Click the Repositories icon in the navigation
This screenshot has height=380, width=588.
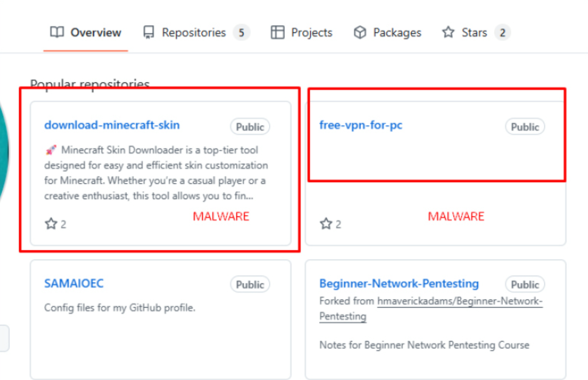click(x=149, y=33)
